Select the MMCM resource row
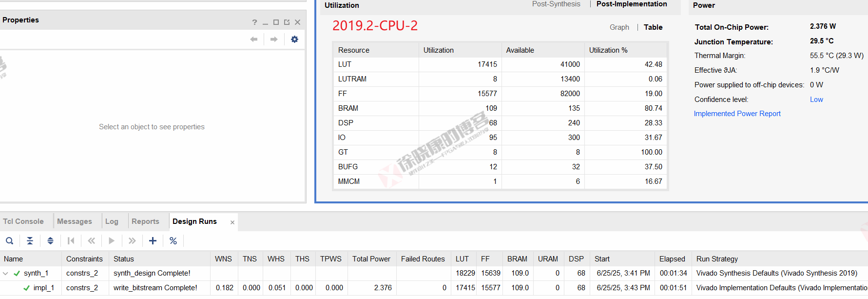The width and height of the screenshot is (868, 299). [x=500, y=181]
